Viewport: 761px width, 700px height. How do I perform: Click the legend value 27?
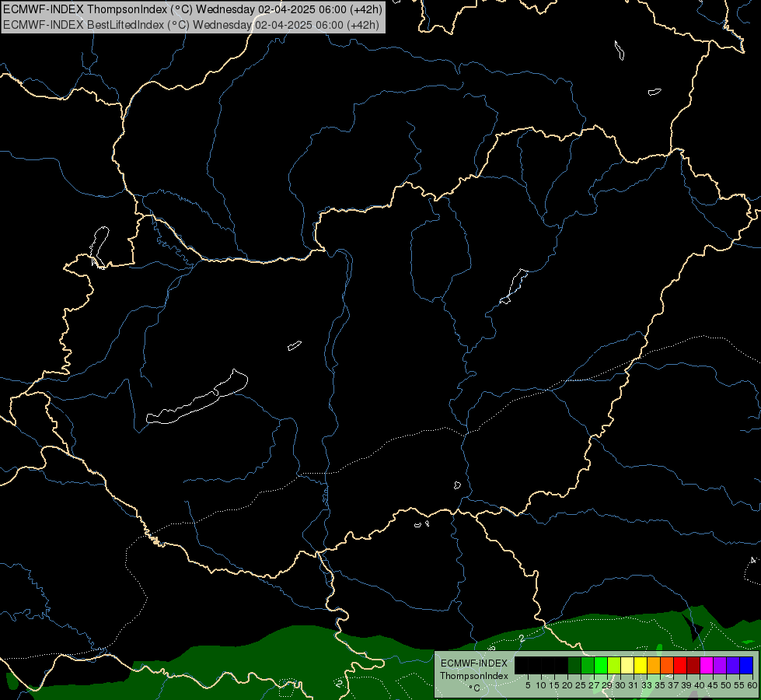point(594,685)
